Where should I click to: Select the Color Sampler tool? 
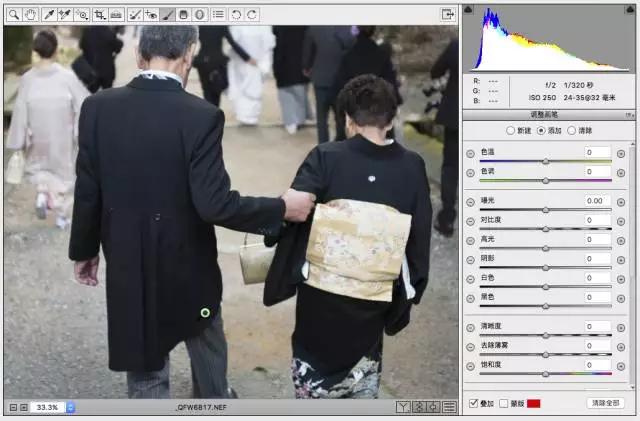coord(65,15)
